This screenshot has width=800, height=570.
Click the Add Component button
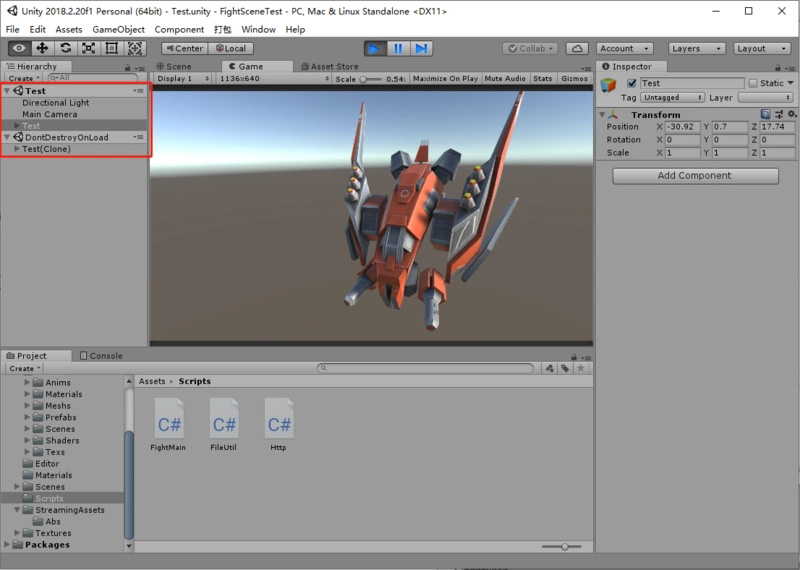pyautogui.click(x=695, y=176)
